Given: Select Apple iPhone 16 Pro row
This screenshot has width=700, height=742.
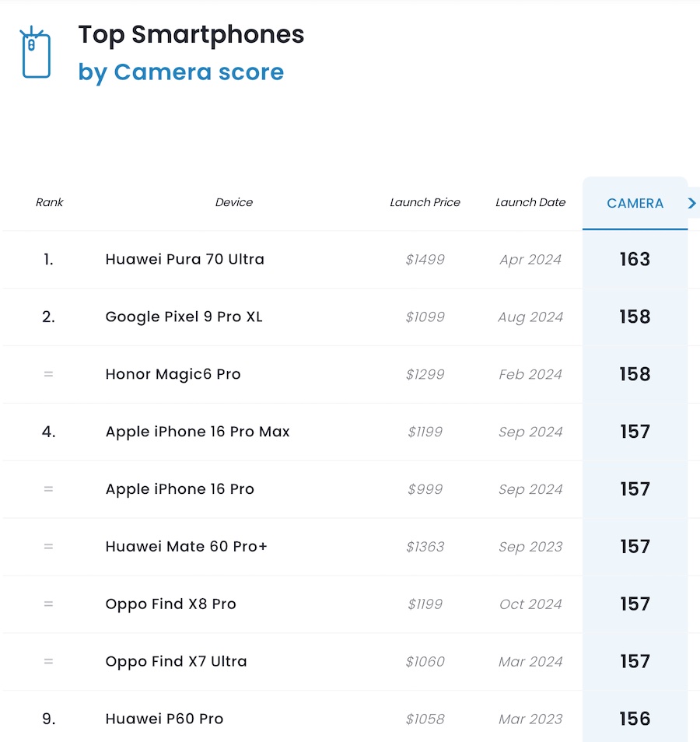Looking at the screenshot, I should tap(180, 490).
